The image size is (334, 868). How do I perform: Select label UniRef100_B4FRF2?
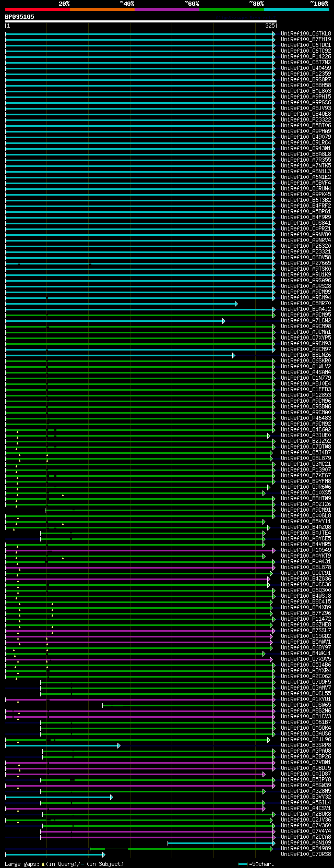[x=306, y=206]
